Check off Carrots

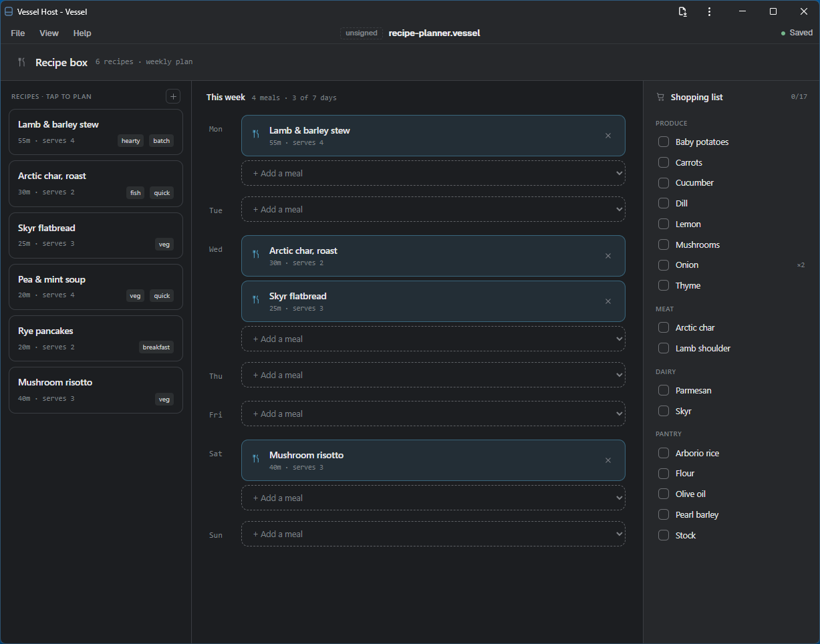664,162
